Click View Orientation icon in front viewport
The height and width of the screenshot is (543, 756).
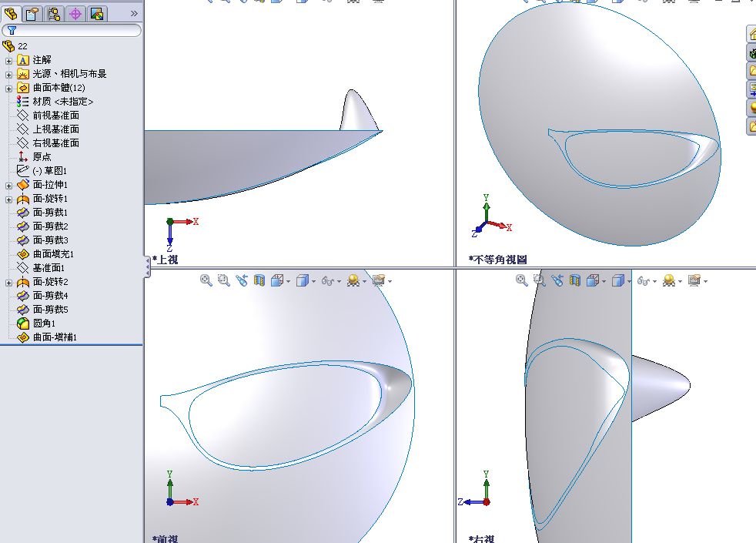click(x=277, y=280)
